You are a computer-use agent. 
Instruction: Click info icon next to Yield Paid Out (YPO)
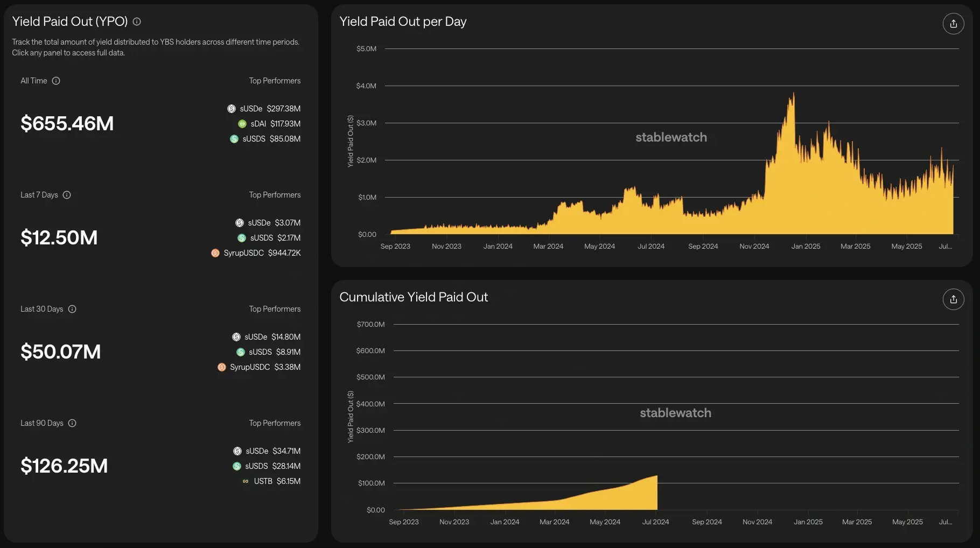pos(137,22)
